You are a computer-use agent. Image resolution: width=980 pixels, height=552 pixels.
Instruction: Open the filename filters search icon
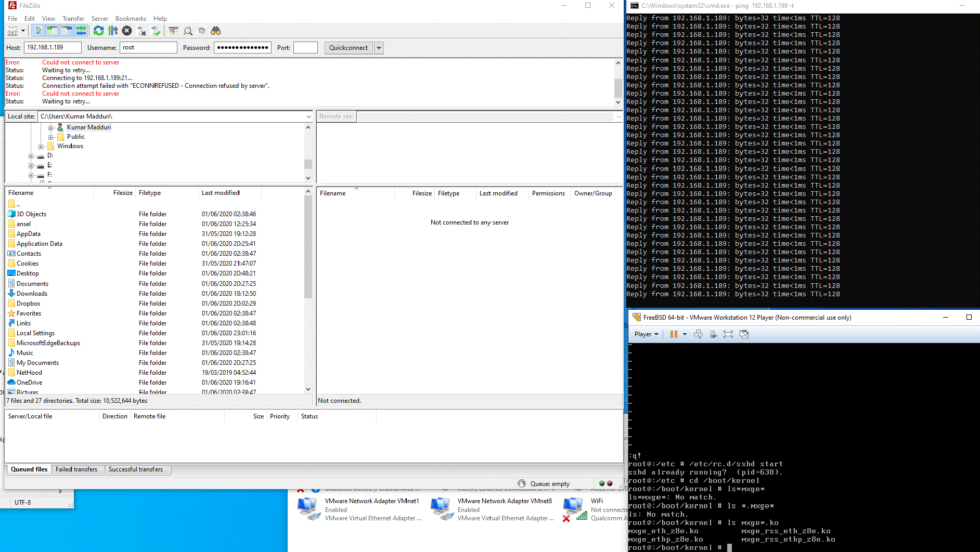188,31
